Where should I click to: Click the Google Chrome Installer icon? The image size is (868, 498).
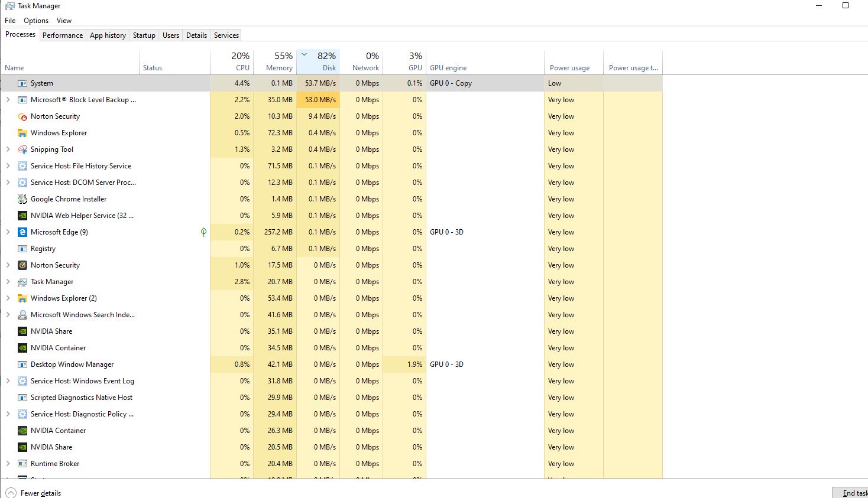pyautogui.click(x=22, y=199)
